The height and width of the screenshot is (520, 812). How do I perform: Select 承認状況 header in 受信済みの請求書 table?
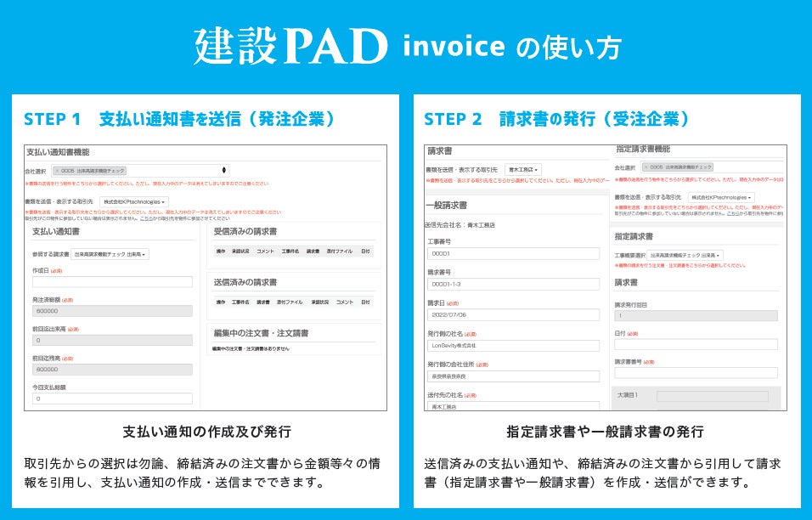pyautogui.click(x=240, y=252)
